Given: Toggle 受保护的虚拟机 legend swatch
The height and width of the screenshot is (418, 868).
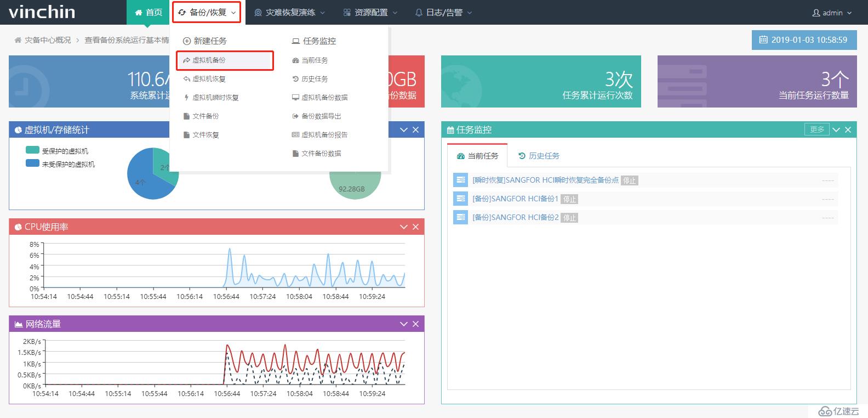Looking at the screenshot, I should point(32,150).
